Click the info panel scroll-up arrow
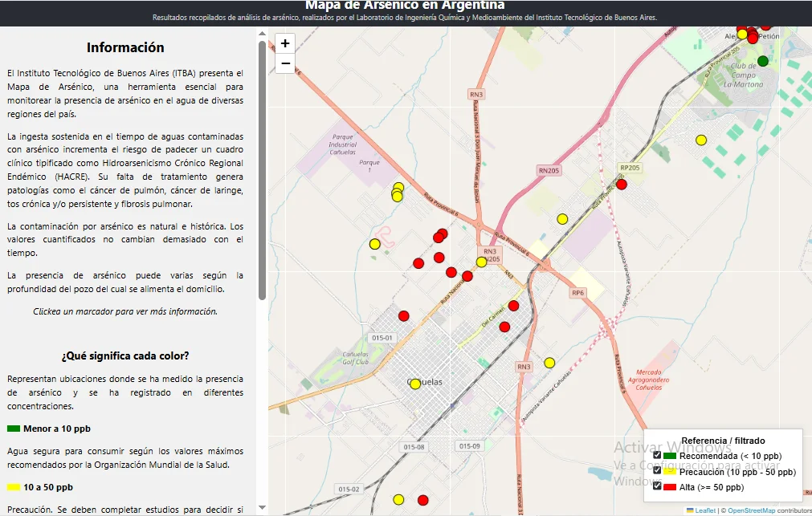Viewport: 812px width, 516px height. click(262, 34)
